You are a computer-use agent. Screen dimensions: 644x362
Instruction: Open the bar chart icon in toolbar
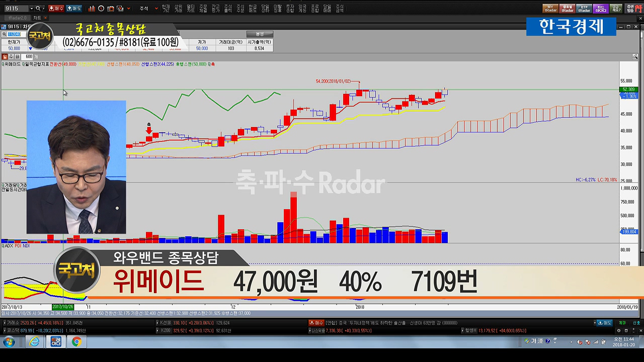(92, 9)
